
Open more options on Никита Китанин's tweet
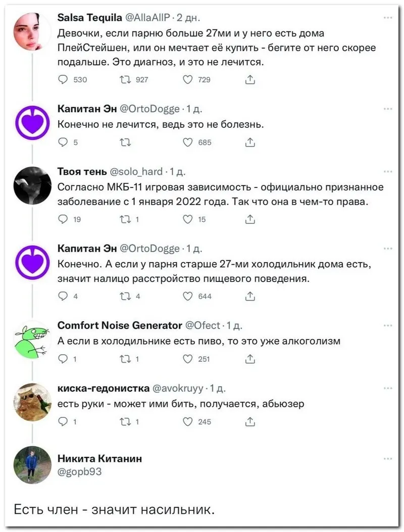(x=388, y=458)
